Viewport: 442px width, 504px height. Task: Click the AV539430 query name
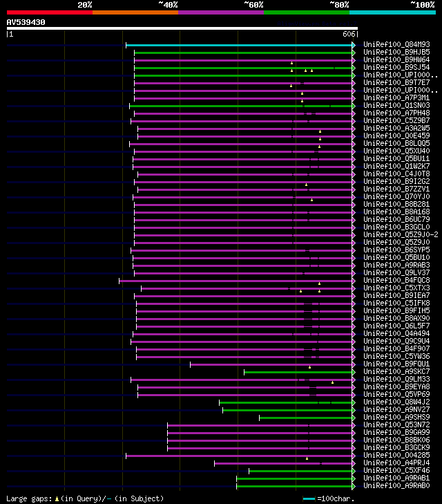tap(26, 22)
